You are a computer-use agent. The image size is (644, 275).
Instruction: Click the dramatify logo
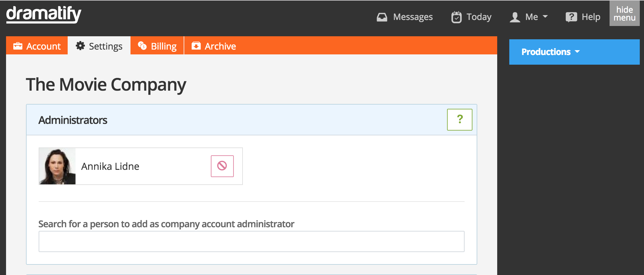[x=44, y=15]
